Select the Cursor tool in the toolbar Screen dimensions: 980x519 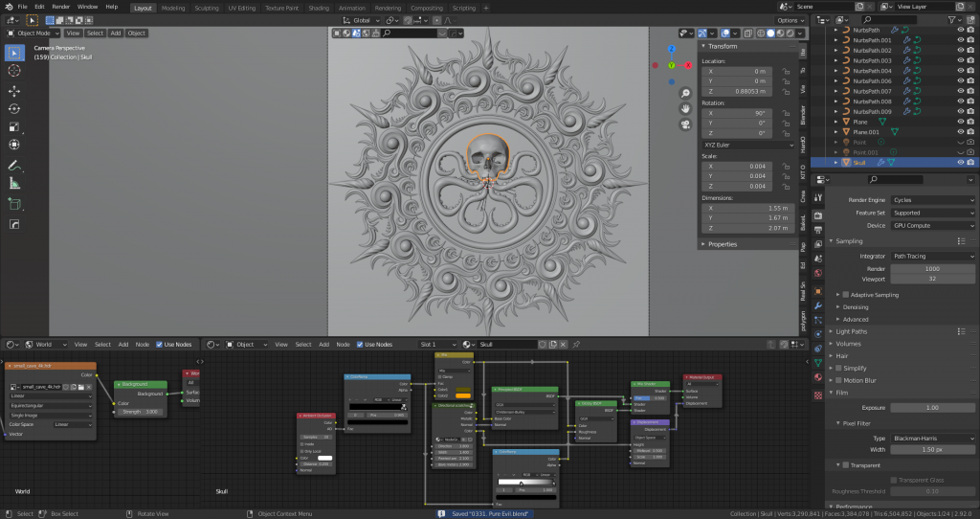tap(14, 71)
